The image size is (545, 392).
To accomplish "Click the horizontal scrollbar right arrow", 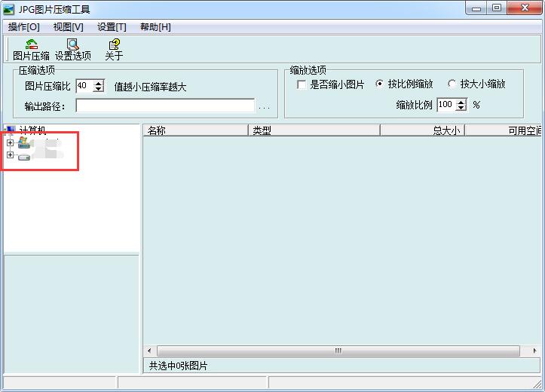I will point(515,351).
